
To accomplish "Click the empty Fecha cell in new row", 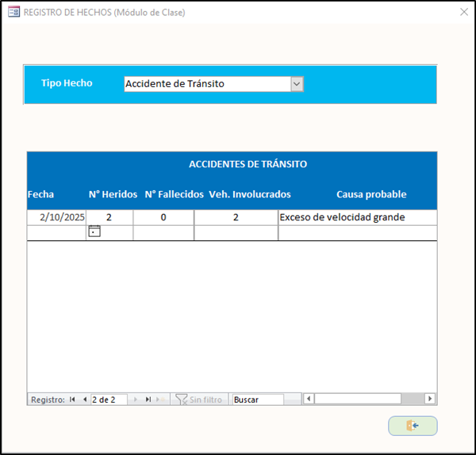I will pos(56,232).
